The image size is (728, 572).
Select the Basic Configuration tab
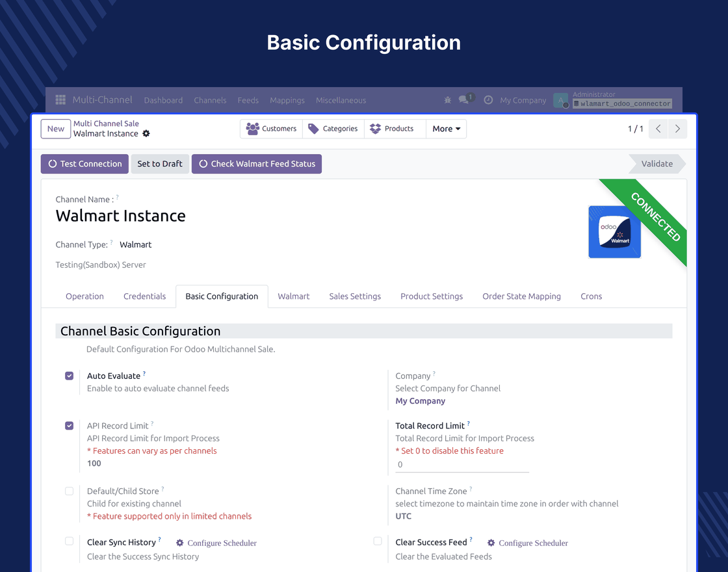point(222,296)
